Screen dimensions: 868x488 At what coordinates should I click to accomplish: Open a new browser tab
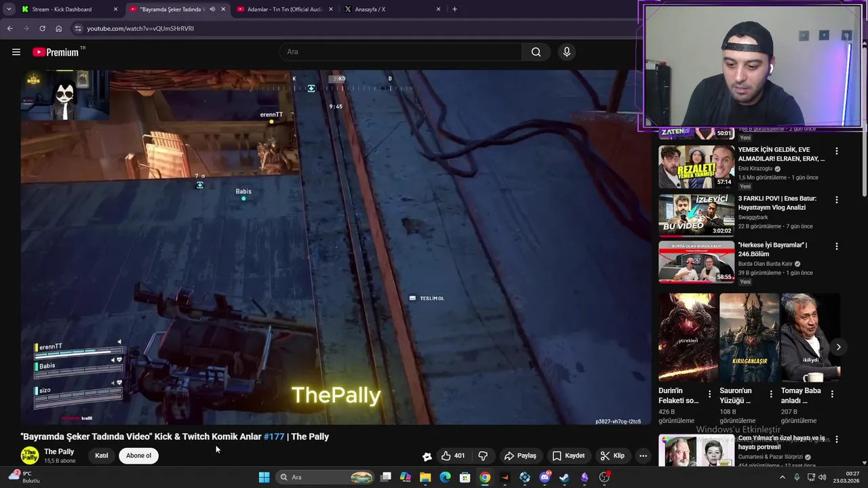(x=454, y=9)
